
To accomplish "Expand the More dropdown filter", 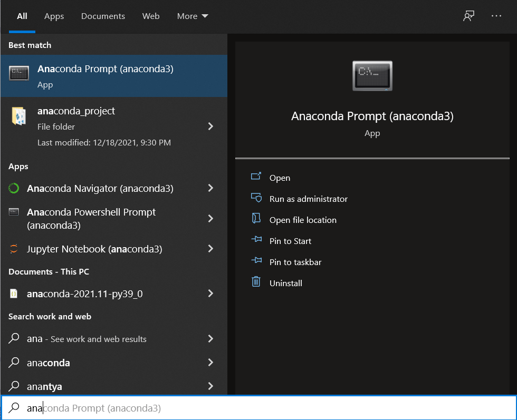I will tap(192, 16).
